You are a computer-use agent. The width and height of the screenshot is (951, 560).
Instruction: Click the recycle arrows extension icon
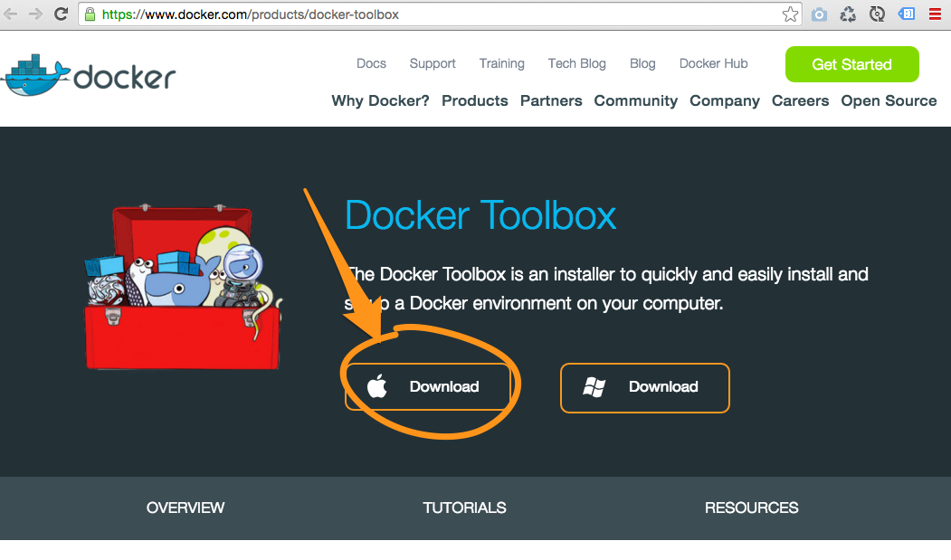click(848, 14)
